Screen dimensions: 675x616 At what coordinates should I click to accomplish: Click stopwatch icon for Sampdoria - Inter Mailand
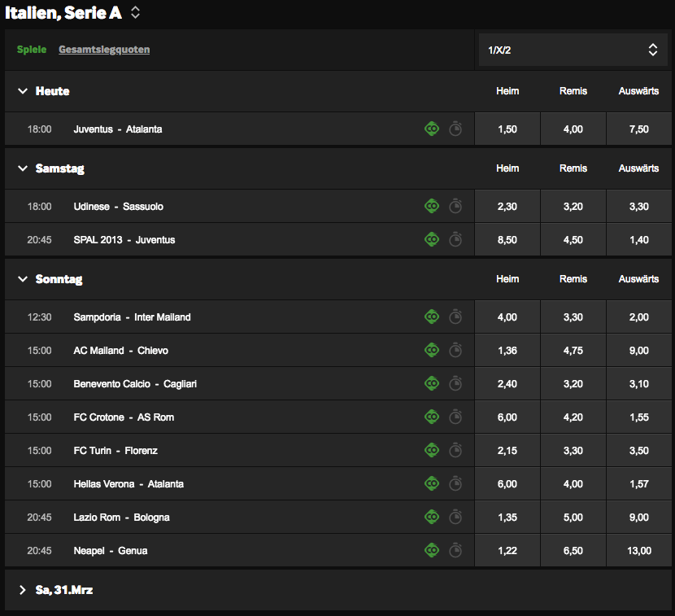455,317
